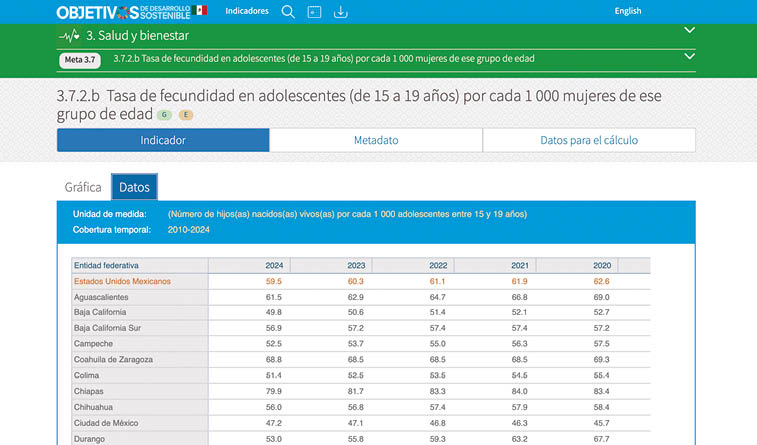Click the green G badge beside title
The height and width of the screenshot is (445, 757).
(x=164, y=115)
